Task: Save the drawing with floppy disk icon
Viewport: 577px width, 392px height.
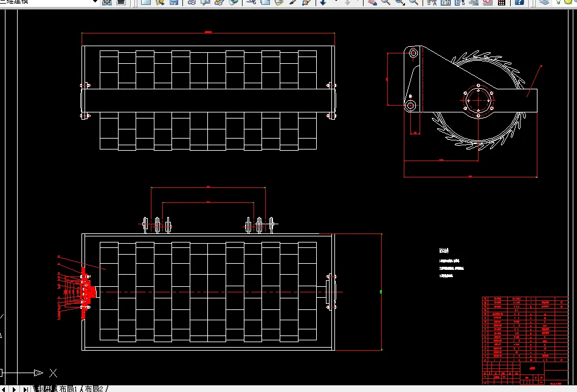Action: tap(174, 2)
